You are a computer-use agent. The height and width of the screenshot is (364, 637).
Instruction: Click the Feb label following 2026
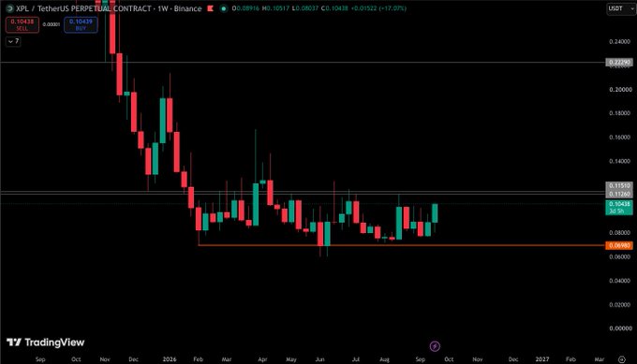point(198,359)
